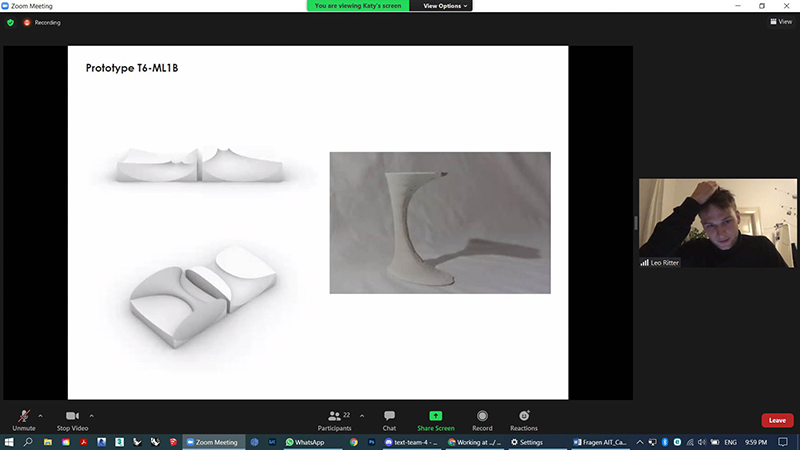800x450 pixels.
Task: Switch to Discord text-team-4 window
Action: click(412, 442)
